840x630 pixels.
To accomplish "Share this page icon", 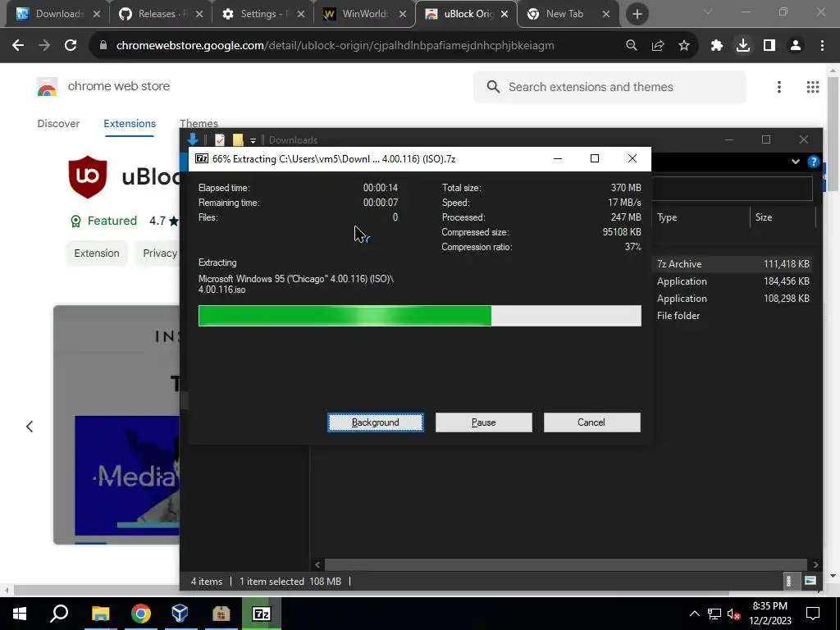I will (x=657, y=46).
